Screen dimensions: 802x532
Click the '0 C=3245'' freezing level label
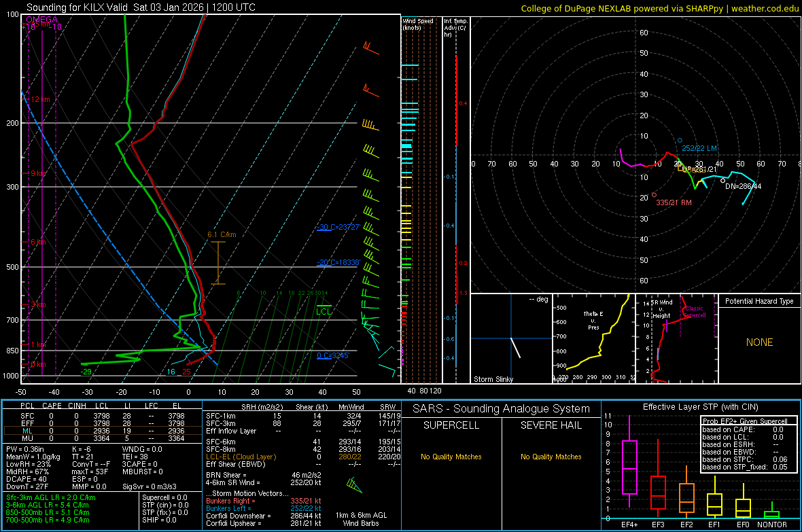coord(333,355)
